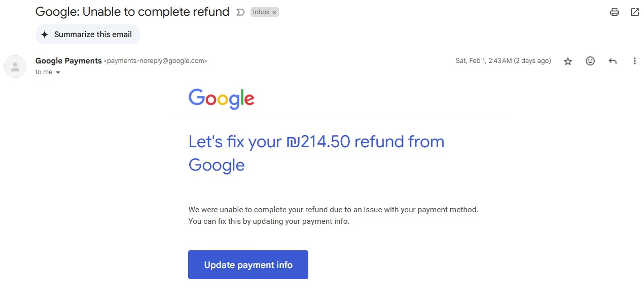Click the Inbox label chip
The image size is (644, 298).
261,12
